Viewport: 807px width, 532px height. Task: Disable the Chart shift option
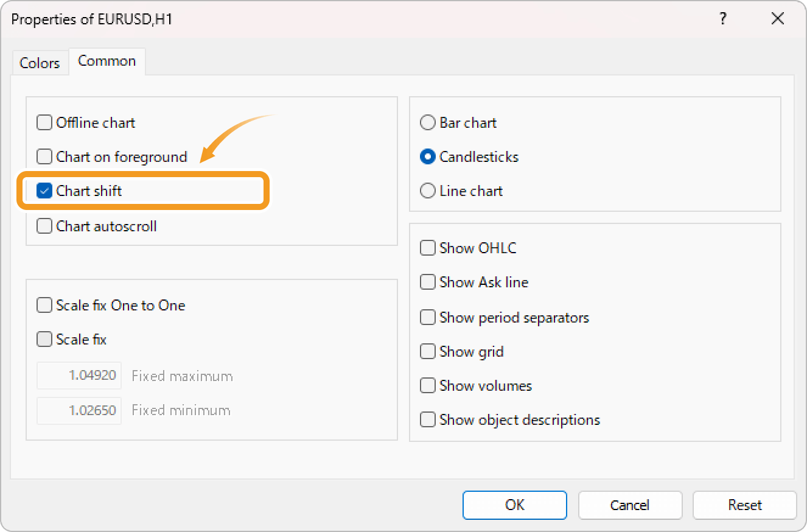pyautogui.click(x=44, y=191)
